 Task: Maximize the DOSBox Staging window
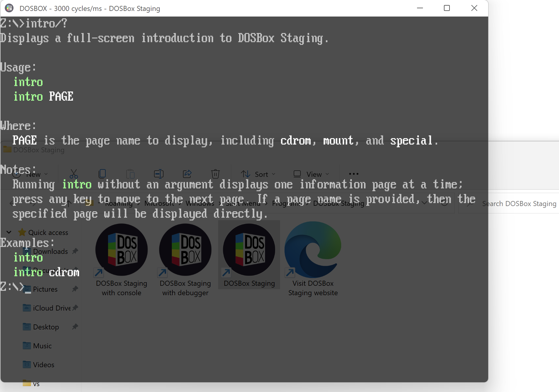pos(447,8)
